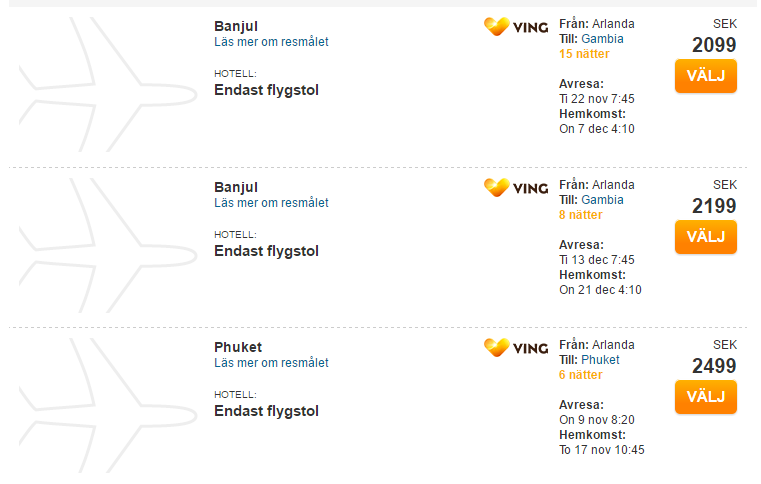
Task: Follow the Gambia link in the 8 nätter offer
Action: pyautogui.click(x=602, y=200)
